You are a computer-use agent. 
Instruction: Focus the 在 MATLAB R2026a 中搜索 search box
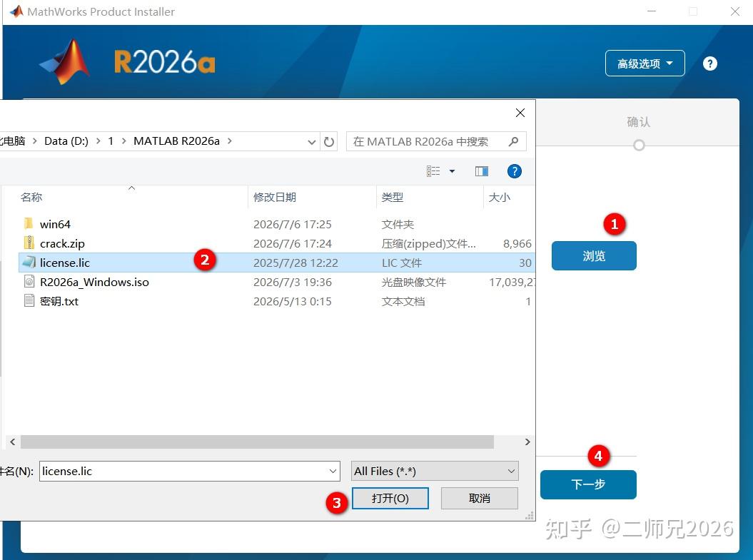tap(436, 141)
